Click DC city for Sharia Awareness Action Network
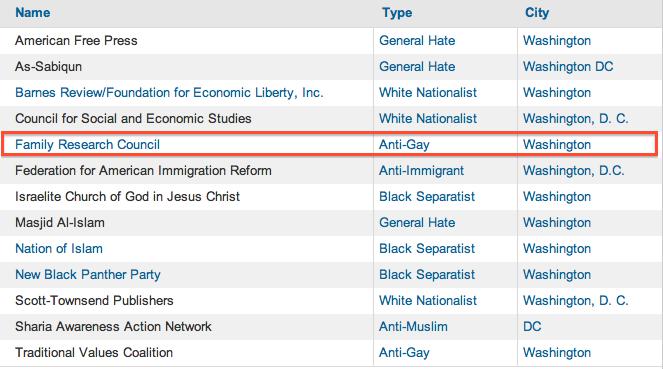Screen dimensions: 663x369 pos(532,327)
